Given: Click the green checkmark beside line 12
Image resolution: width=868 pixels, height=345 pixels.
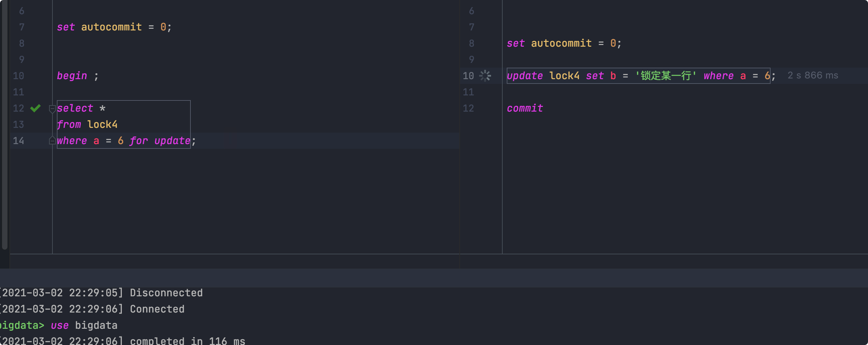Looking at the screenshot, I should (36, 108).
